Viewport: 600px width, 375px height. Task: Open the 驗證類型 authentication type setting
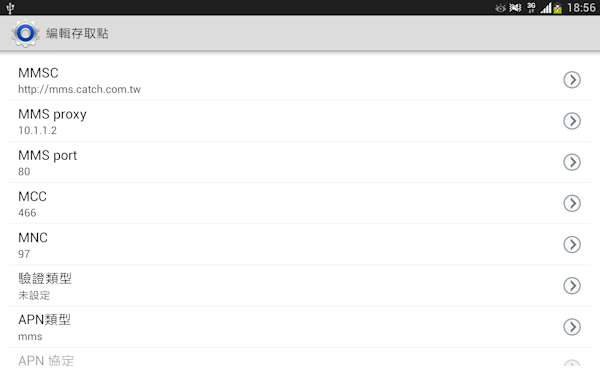click(300, 286)
